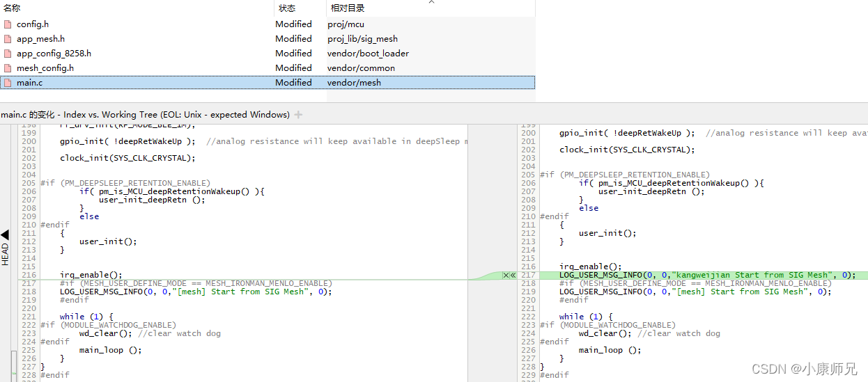868x382 pixels.
Task: Click irq_enable(); line in the right pane
Action: (590, 267)
